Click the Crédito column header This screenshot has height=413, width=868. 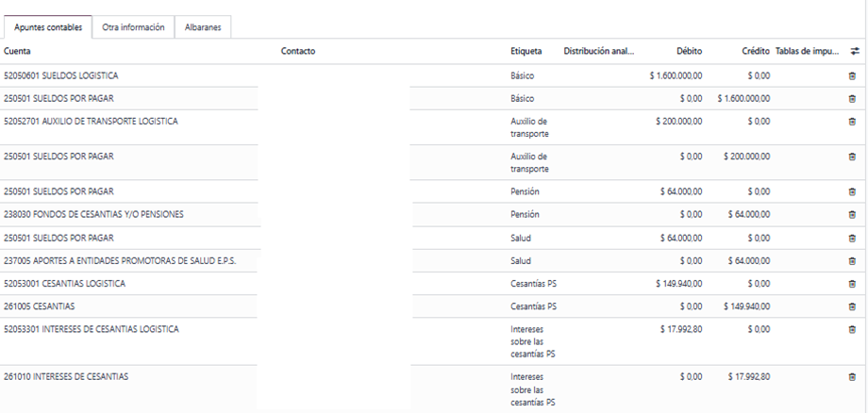point(755,51)
